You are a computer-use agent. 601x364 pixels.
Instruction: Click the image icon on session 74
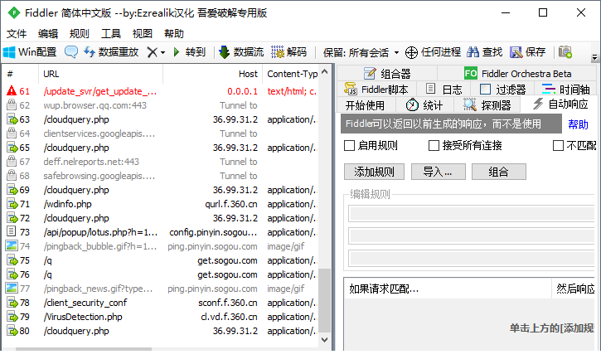[x=12, y=245]
